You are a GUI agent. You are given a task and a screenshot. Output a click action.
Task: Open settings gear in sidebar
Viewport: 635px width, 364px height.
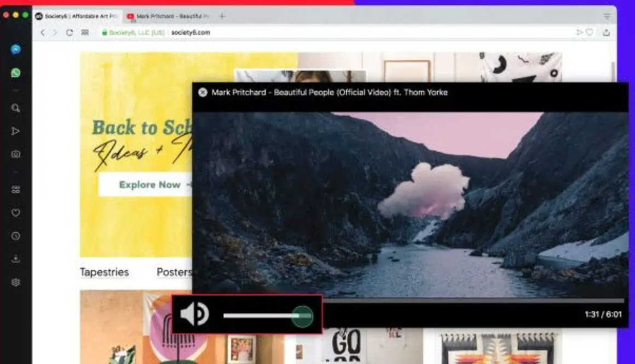tap(16, 282)
